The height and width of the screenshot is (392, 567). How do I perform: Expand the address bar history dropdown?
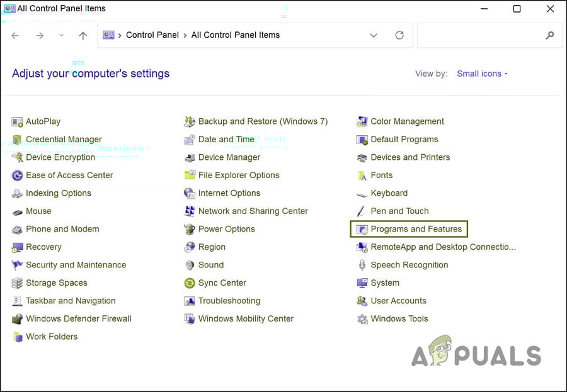[x=374, y=35]
